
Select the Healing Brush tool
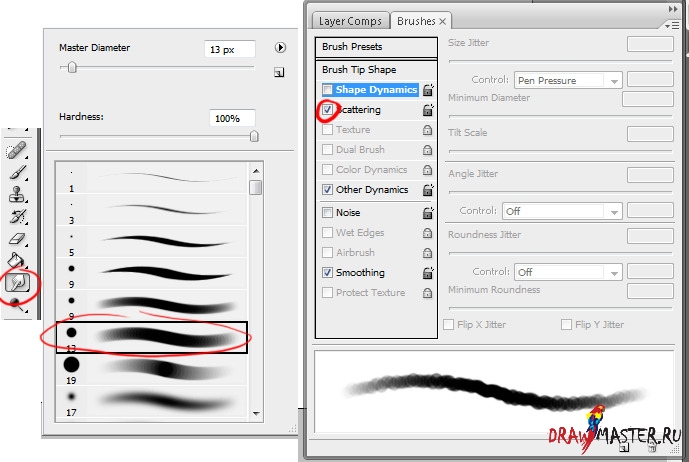click(16, 150)
